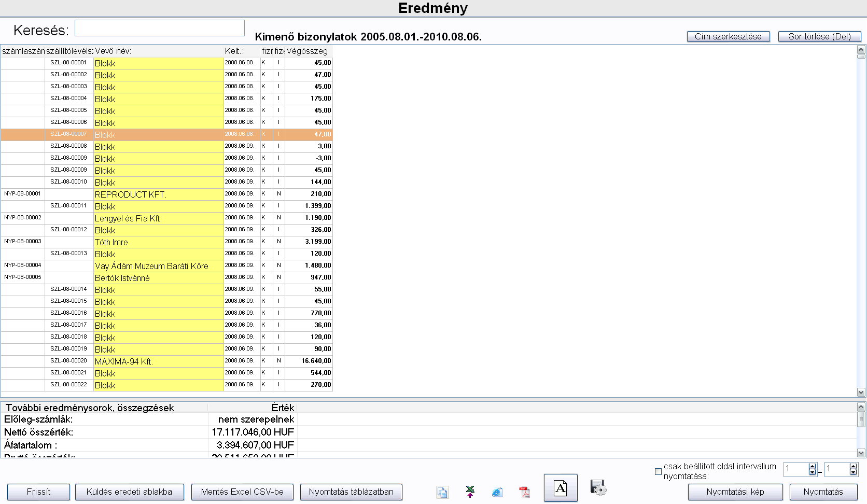Click the save settings floppy-gear icon
The width and height of the screenshot is (867, 504).
tap(598, 487)
